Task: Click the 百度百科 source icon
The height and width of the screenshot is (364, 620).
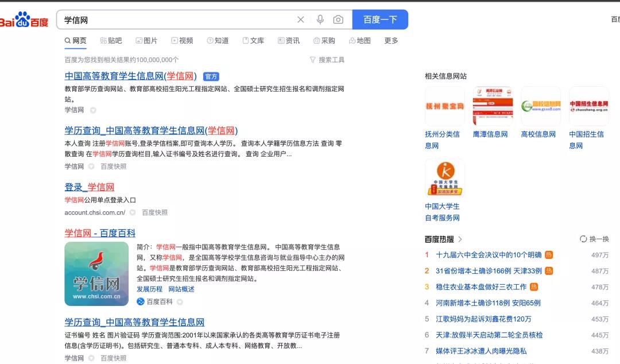Action: [x=141, y=302]
